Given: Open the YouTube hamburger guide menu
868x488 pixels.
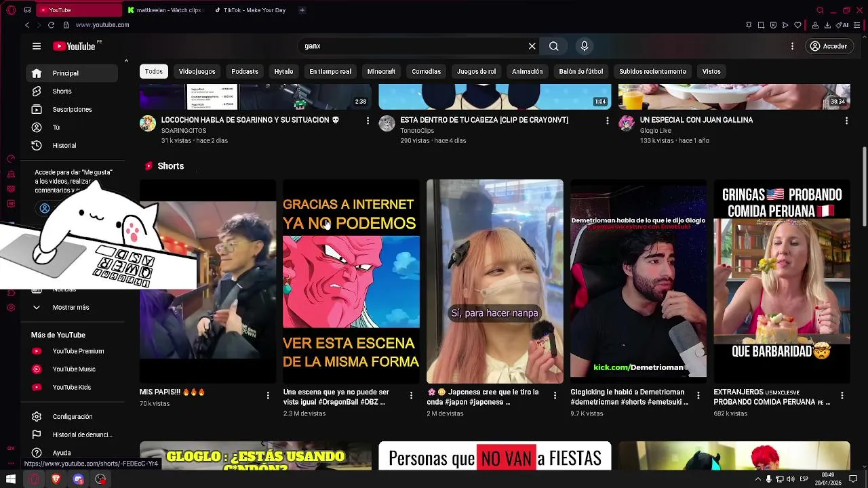Looking at the screenshot, I should coord(37,46).
